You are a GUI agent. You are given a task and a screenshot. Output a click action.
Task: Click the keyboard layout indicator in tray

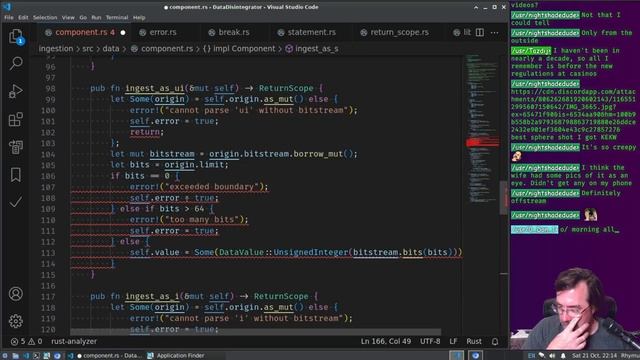[x=531, y=356]
